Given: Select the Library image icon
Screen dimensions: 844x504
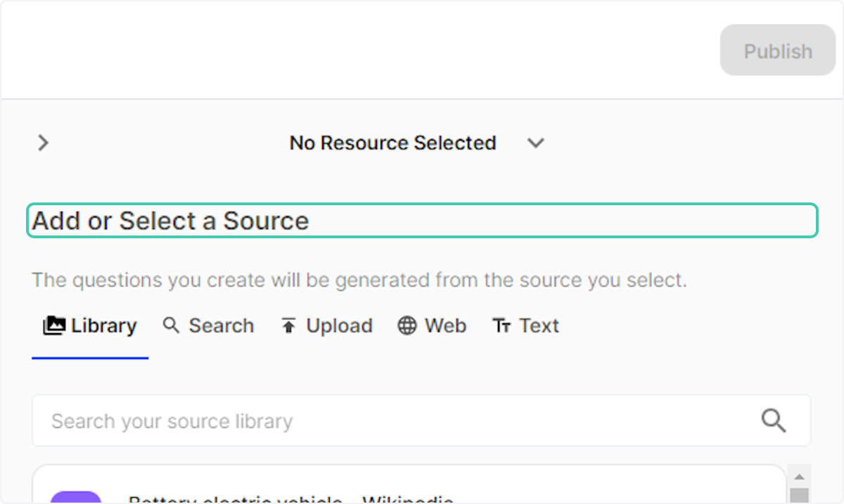Looking at the screenshot, I should (x=53, y=325).
